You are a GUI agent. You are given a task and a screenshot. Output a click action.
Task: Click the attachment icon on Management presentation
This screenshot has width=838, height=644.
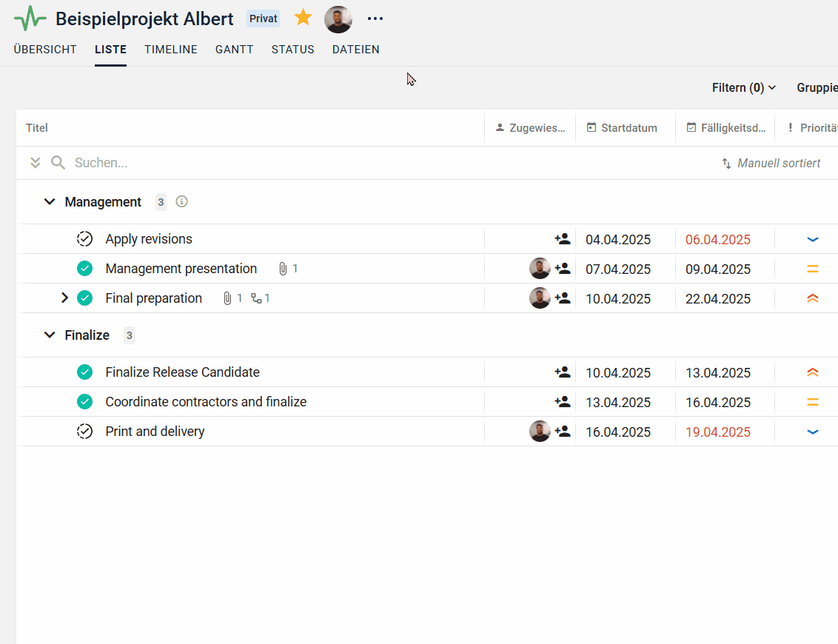[x=283, y=269]
